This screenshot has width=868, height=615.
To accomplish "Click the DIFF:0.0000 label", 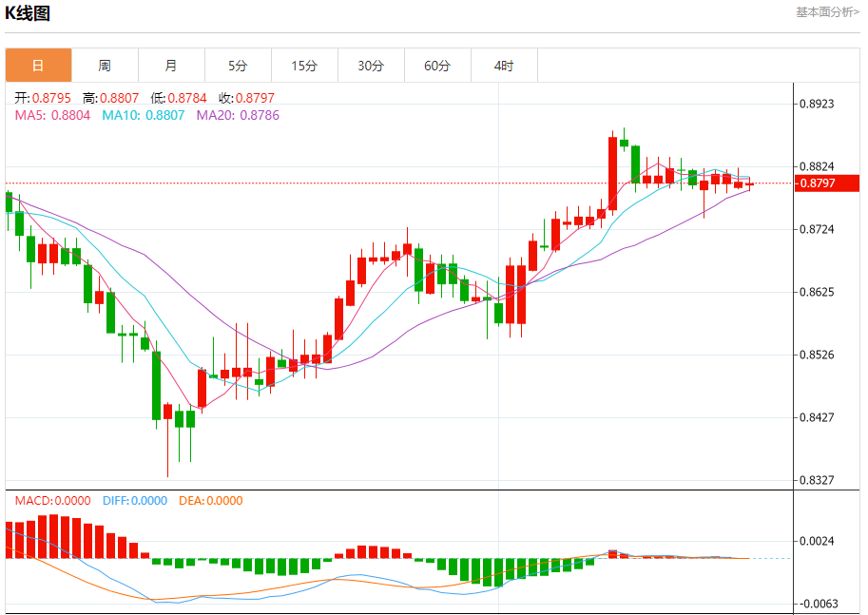I will [x=134, y=500].
